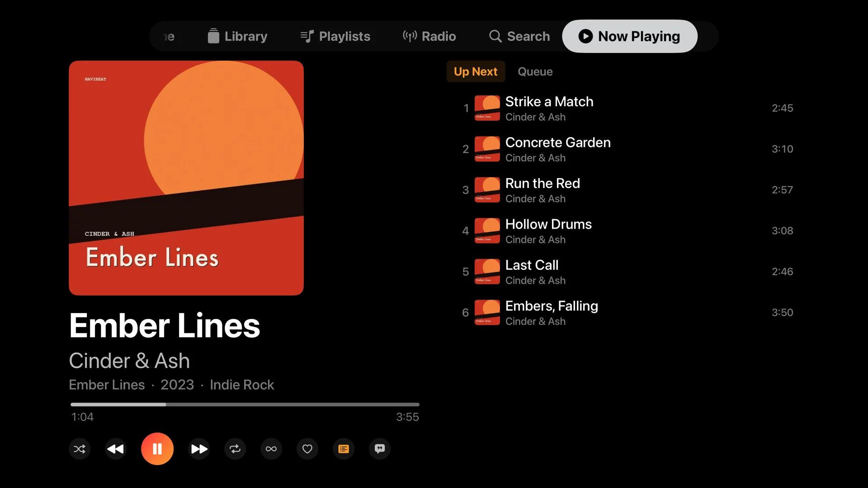
Task: Click the 3:10 duration of Concrete Garden
Action: click(782, 149)
